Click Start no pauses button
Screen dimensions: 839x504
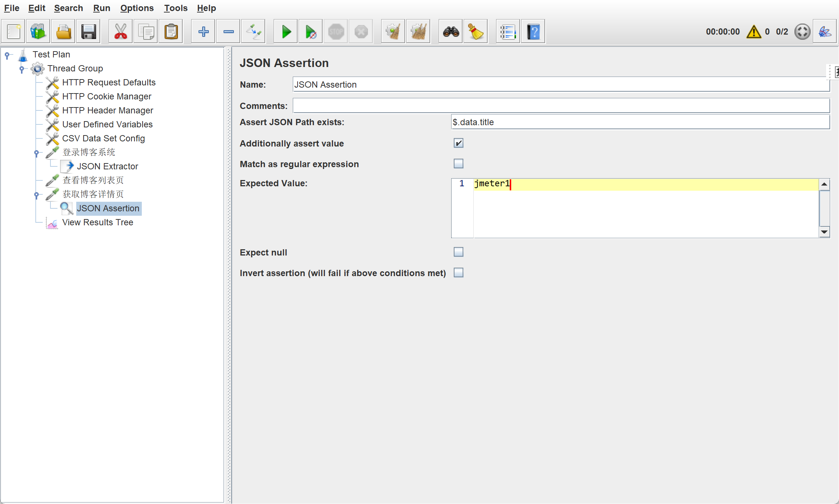pyautogui.click(x=310, y=32)
